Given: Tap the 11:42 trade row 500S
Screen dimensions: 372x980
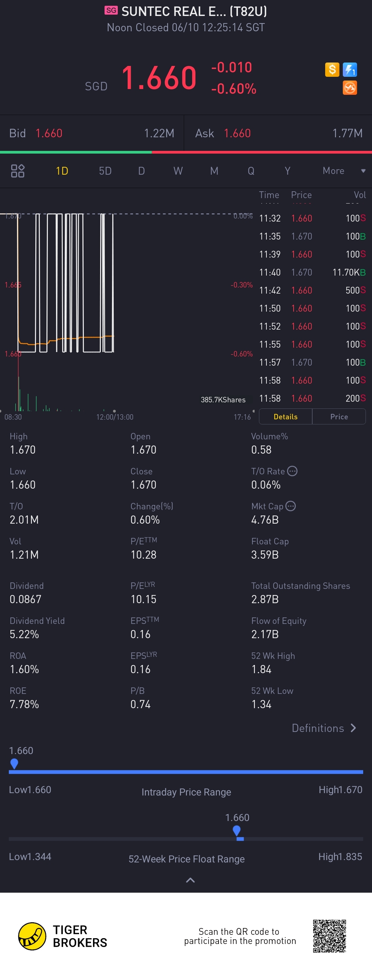Looking at the screenshot, I should [312, 290].
